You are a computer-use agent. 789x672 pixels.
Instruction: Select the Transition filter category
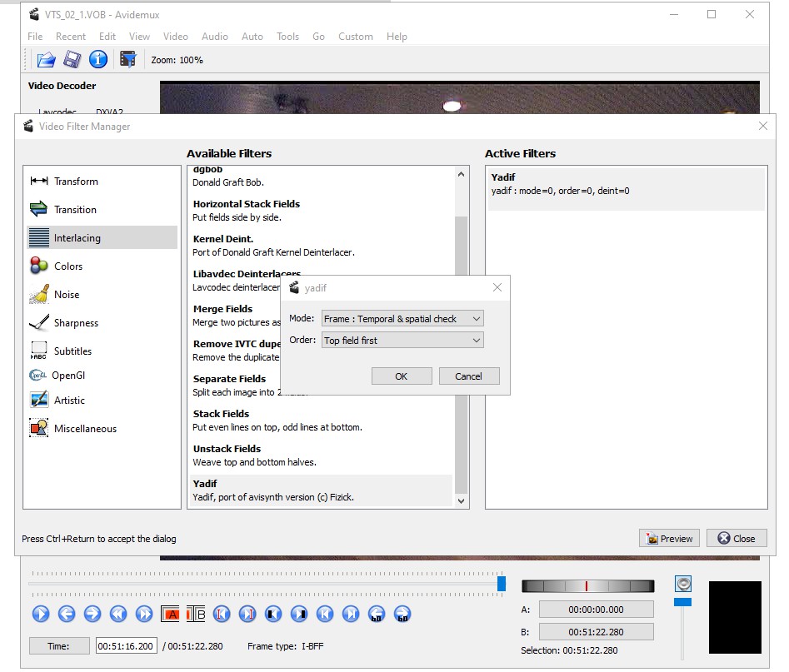[x=102, y=209]
